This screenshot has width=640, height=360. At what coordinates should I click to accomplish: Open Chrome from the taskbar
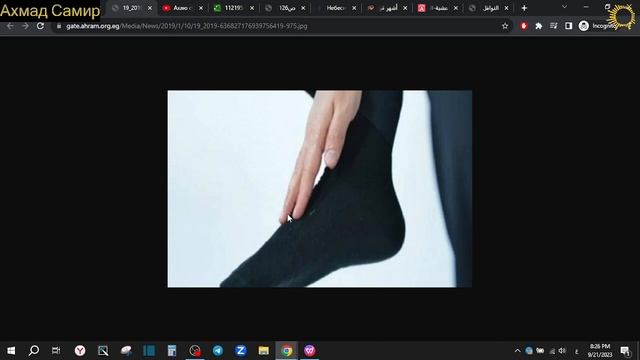click(x=287, y=351)
